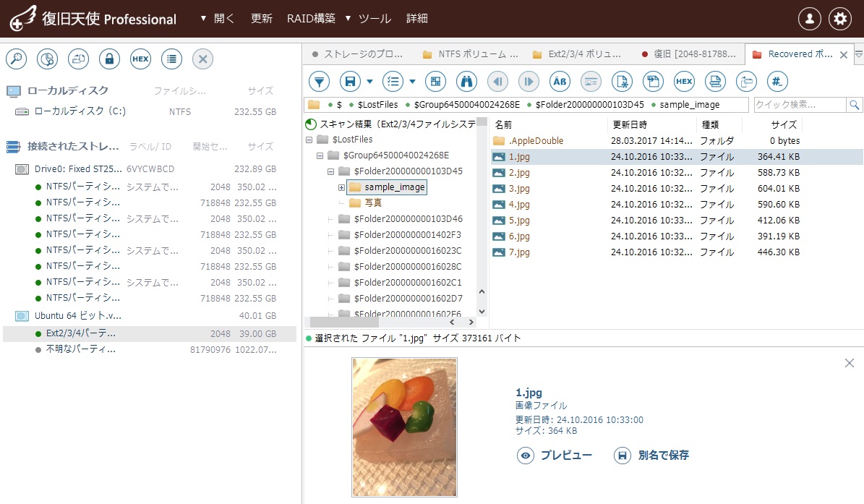Click the padlock decrypt storage icon
This screenshot has width=864, height=504.
pos(110,59)
